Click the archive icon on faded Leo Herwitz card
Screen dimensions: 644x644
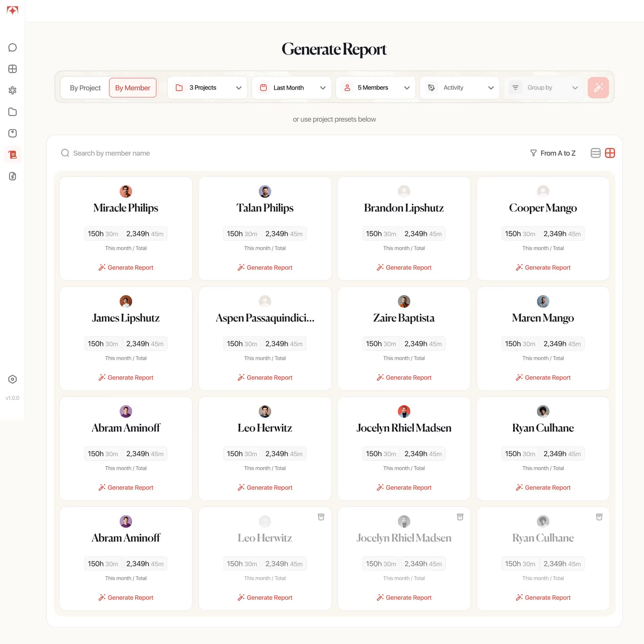point(321,517)
